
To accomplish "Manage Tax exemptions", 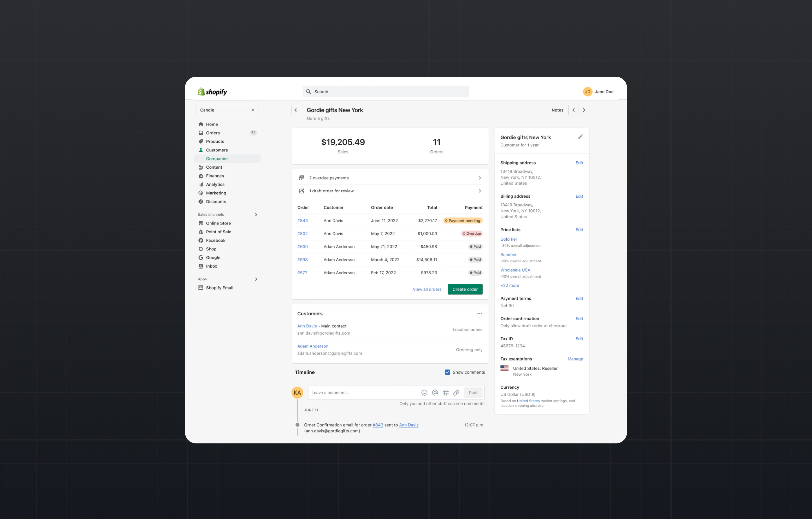I will [575, 359].
